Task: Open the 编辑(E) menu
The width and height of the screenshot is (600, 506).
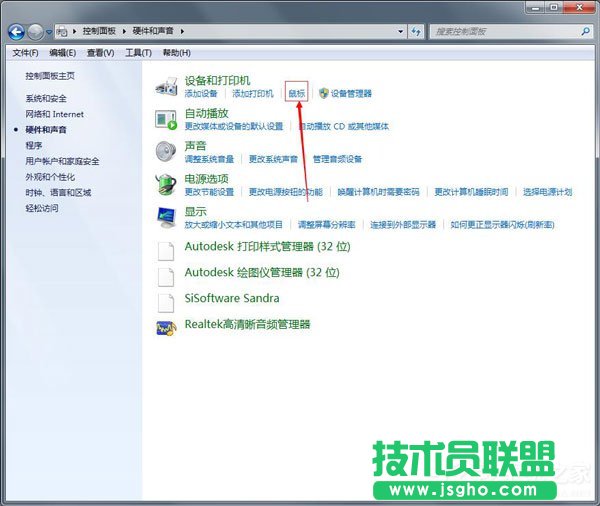Action: tap(62, 53)
